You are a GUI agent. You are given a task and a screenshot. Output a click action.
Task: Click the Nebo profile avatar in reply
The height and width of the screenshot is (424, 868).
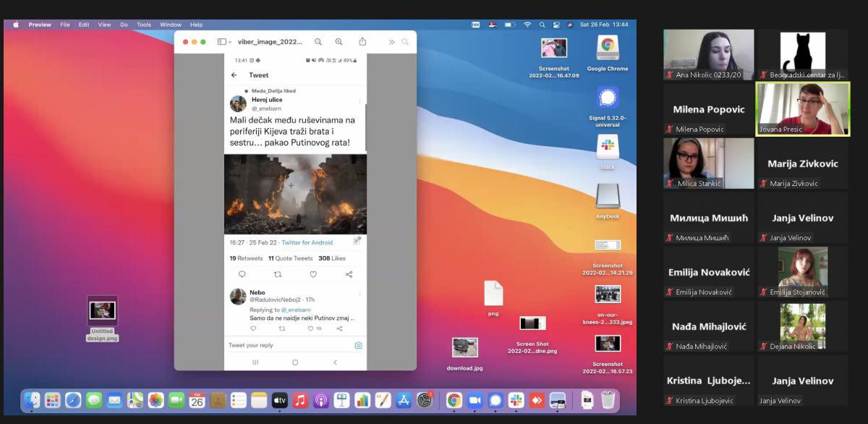point(238,296)
